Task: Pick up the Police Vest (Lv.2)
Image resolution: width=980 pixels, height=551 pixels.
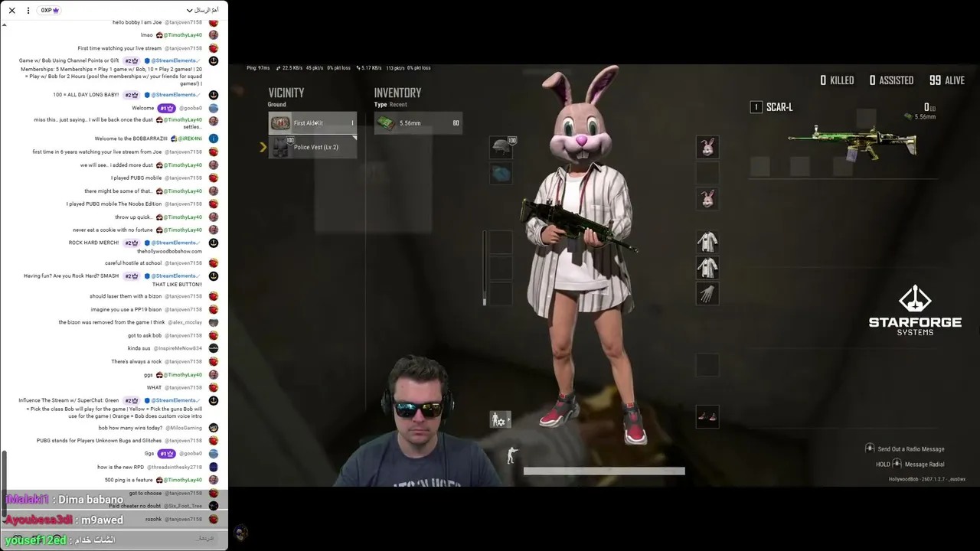Action: 312,147
